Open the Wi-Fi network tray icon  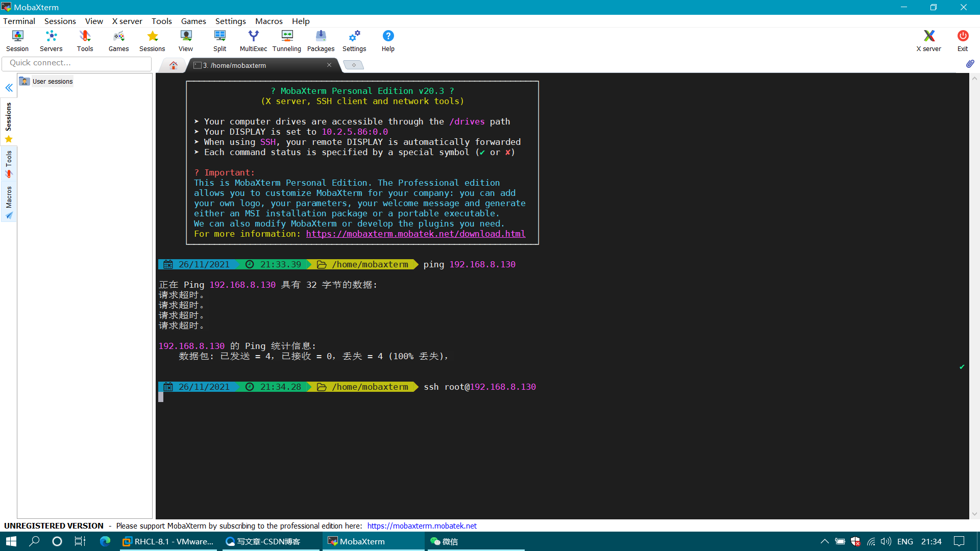click(x=871, y=541)
